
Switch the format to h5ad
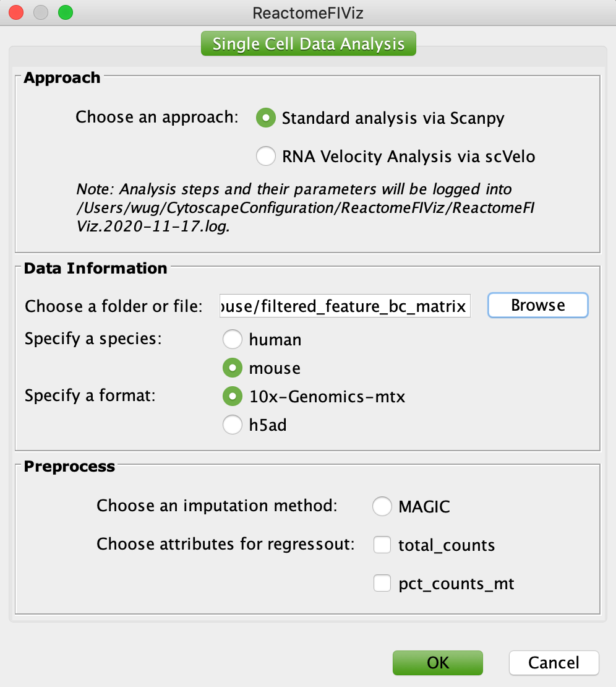[x=233, y=425]
